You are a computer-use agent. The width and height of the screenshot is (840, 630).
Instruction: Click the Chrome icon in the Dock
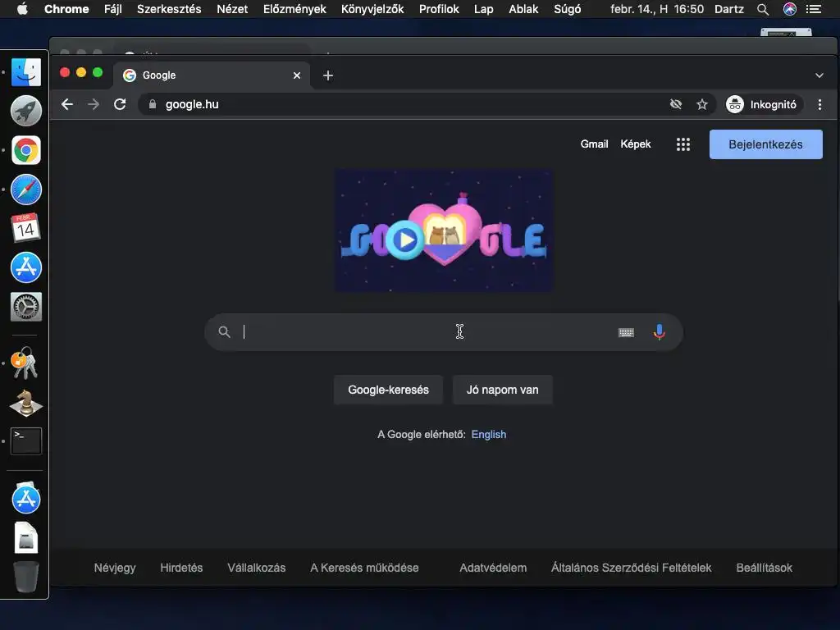point(25,151)
